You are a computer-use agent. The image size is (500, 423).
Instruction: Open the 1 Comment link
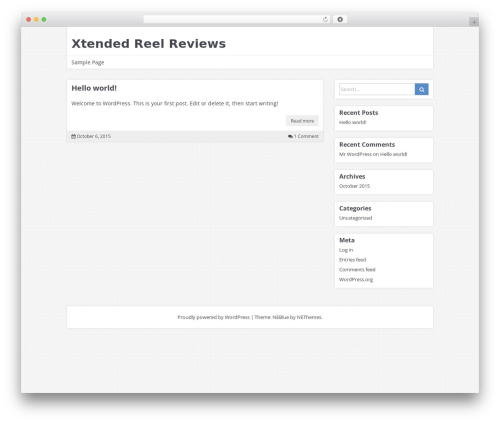(x=306, y=136)
